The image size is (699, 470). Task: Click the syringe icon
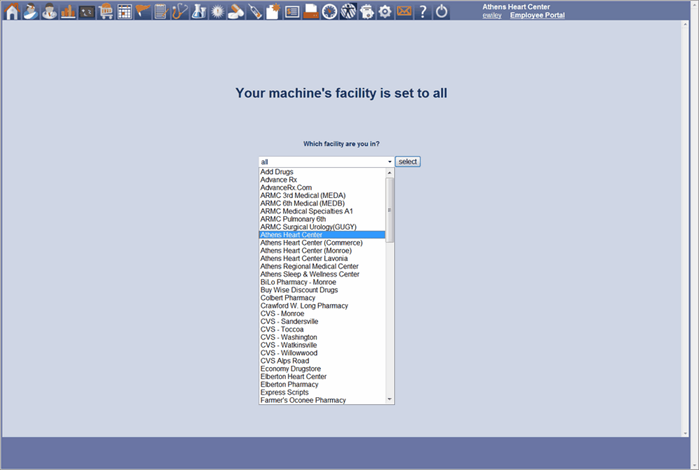click(255, 11)
